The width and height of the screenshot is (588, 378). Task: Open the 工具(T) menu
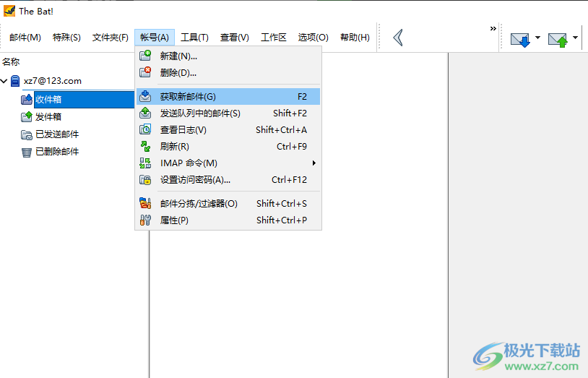click(x=194, y=38)
